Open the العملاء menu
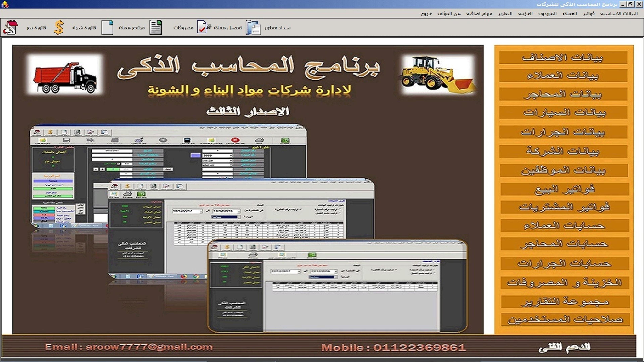Image resolution: width=644 pixels, height=362 pixels. pyautogui.click(x=570, y=14)
